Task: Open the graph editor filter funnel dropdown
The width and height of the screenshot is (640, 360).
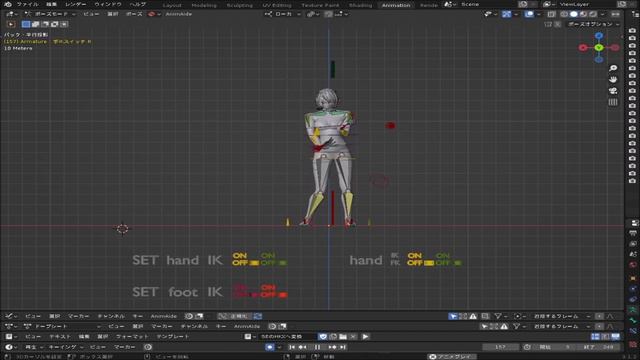Action: (500, 316)
